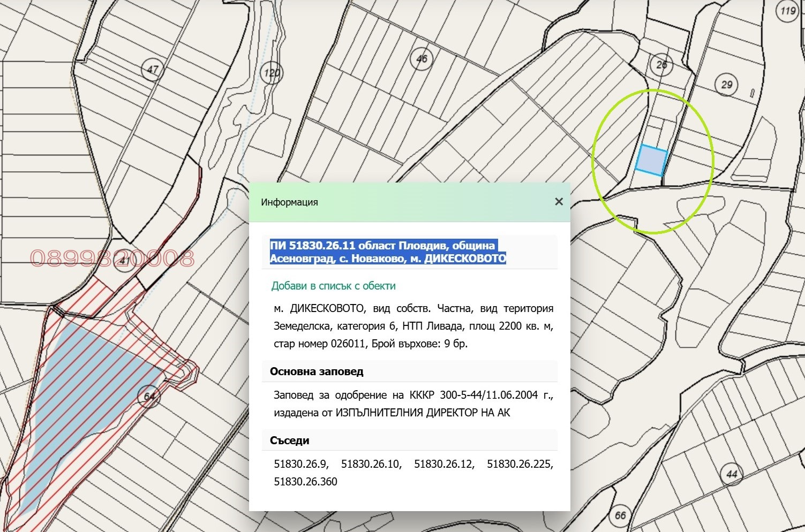Select the highlighted blue parcel on the map
This screenshot has width=805, height=532.
[x=651, y=160]
